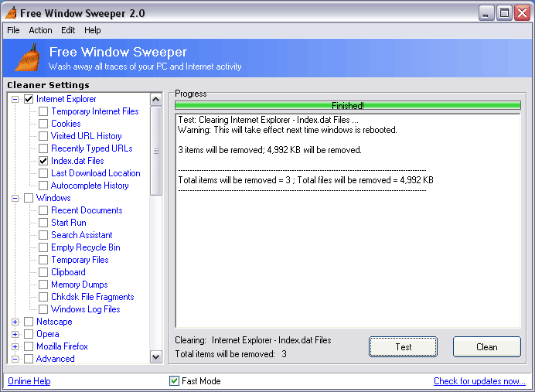Click the broom icon in the title bar
This screenshot has height=392, width=535.
point(11,12)
